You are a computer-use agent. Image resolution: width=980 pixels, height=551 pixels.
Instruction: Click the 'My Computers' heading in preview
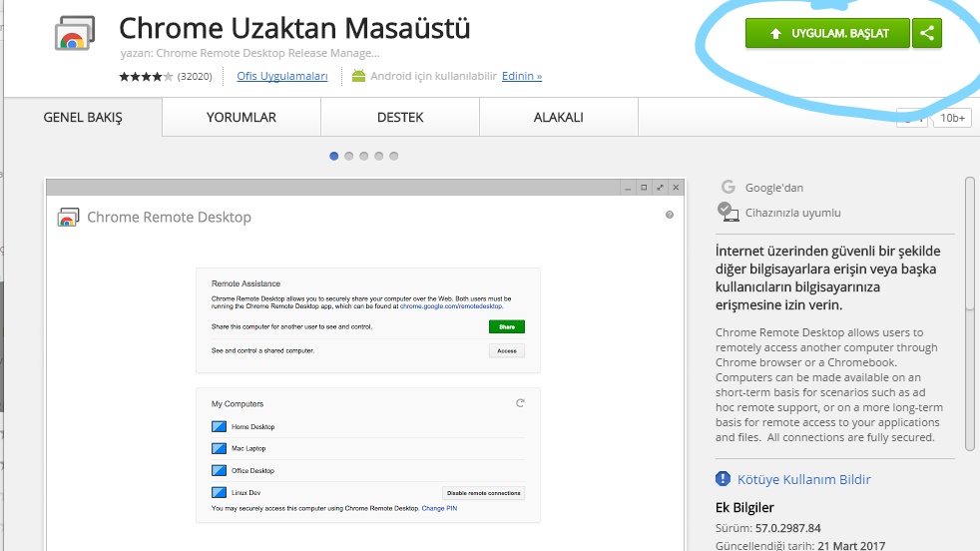[238, 404]
